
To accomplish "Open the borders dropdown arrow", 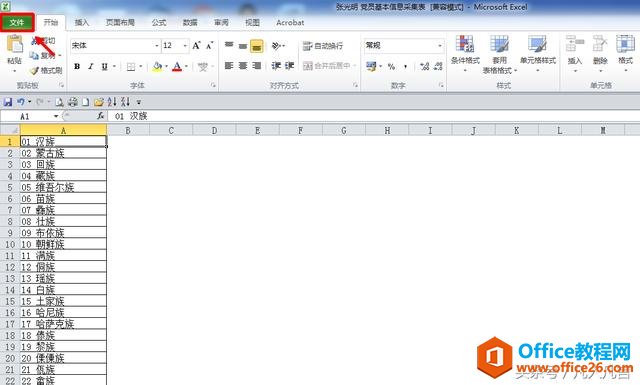I will click(141, 66).
